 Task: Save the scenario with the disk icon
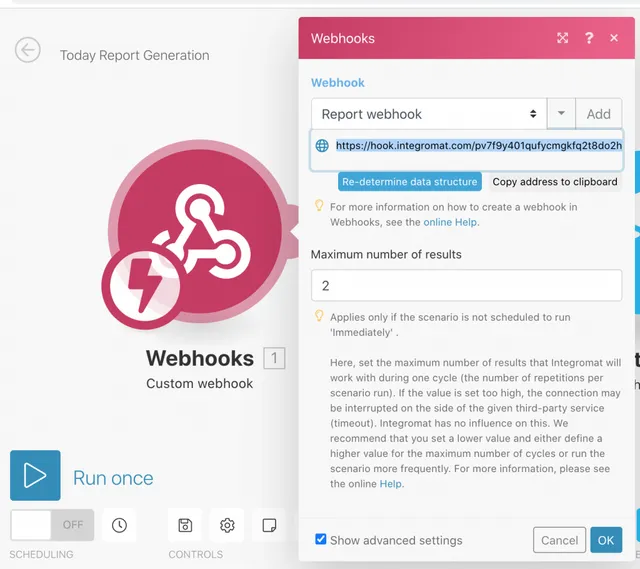click(x=185, y=525)
